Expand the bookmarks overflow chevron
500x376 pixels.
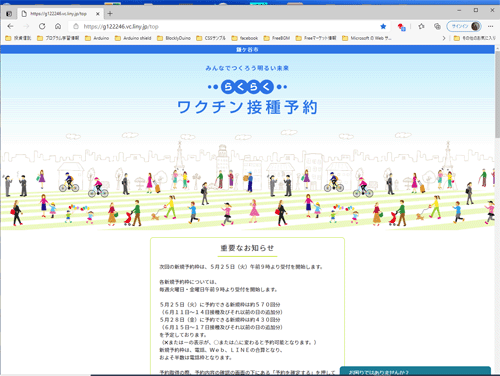[x=444, y=38]
